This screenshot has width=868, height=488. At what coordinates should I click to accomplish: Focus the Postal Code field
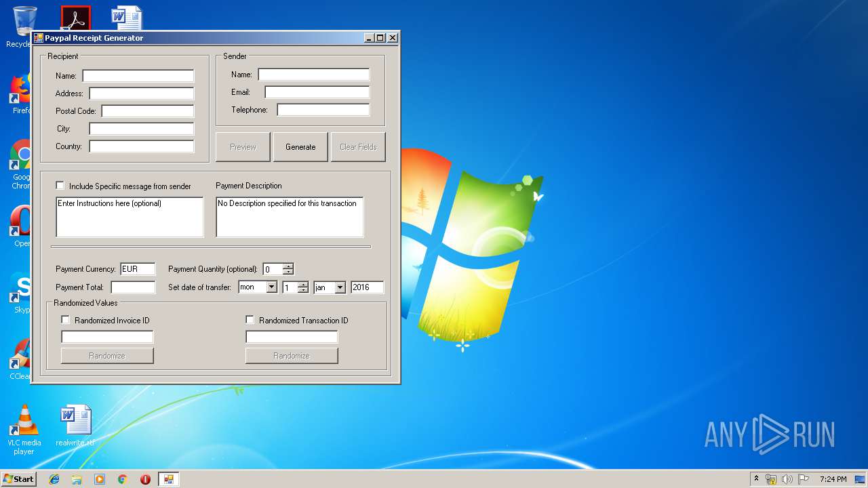[148, 111]
